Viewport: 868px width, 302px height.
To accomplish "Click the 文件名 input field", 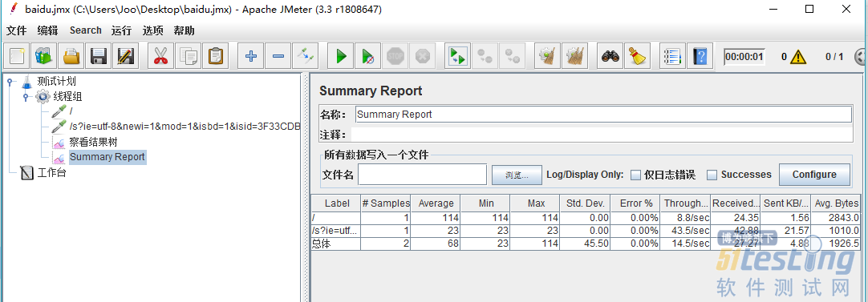I will (x=423, y=175).
